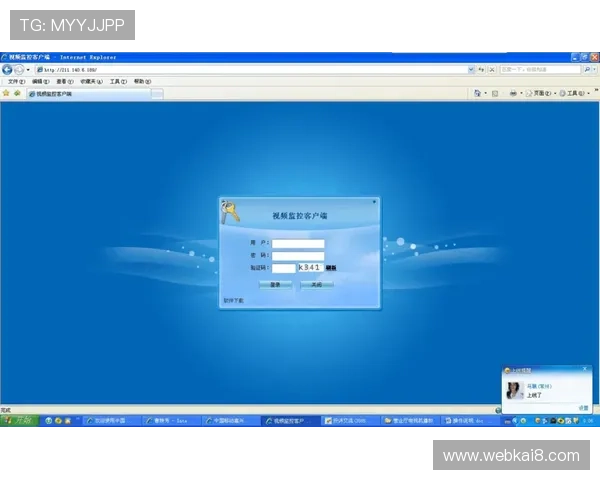The width and height of the screenshot is (600, 480).
Task: Open the Home dropdown arrow
Action: click(x=486, y=93)
